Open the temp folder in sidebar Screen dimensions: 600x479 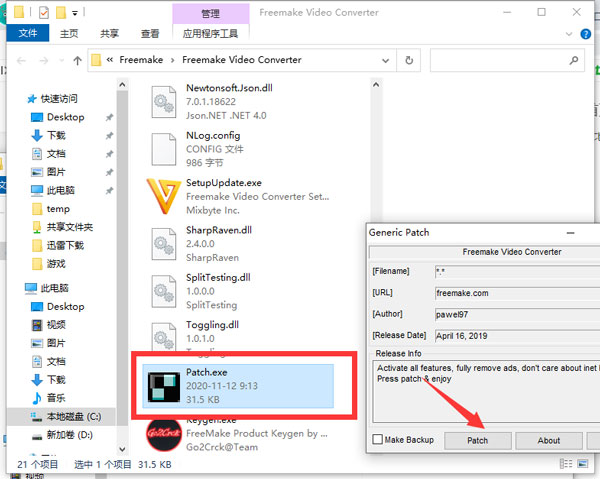[58, 209]
